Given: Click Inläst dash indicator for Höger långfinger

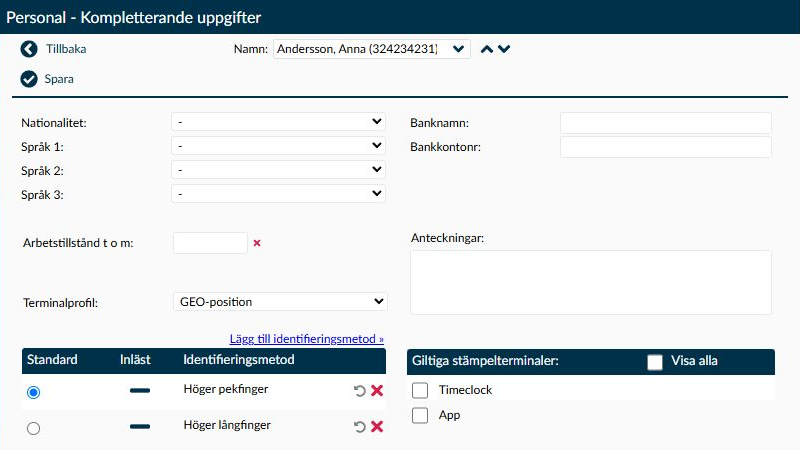Looking at the screenshot, I should coord(140,427).
